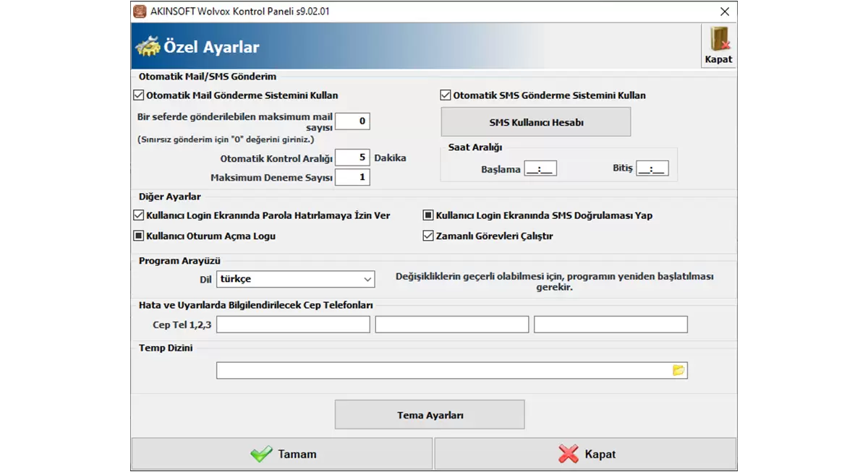Click the Otomatik Kontrol Aralığı field

click(x=352, y=158)
